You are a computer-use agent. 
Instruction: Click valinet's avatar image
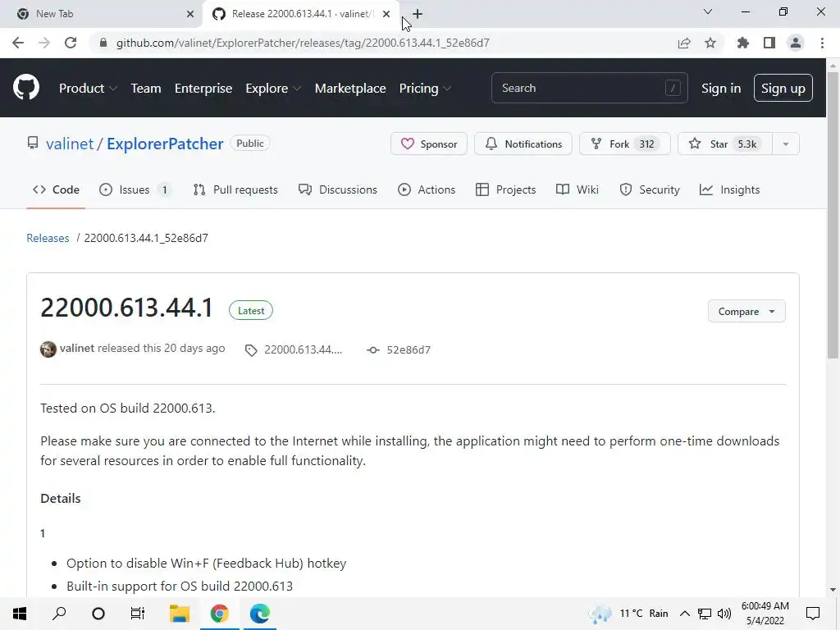point(48,349)
